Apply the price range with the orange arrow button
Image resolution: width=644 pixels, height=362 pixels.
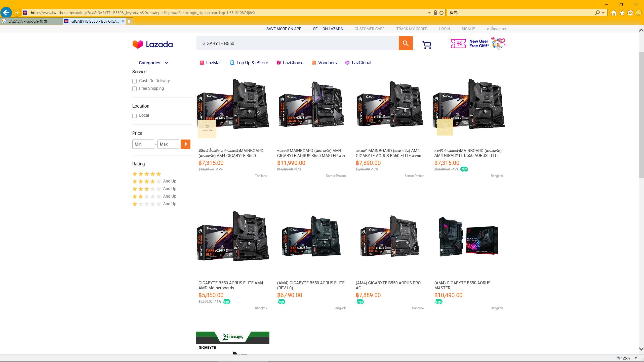pyautogui.click(x=185, y=144)
